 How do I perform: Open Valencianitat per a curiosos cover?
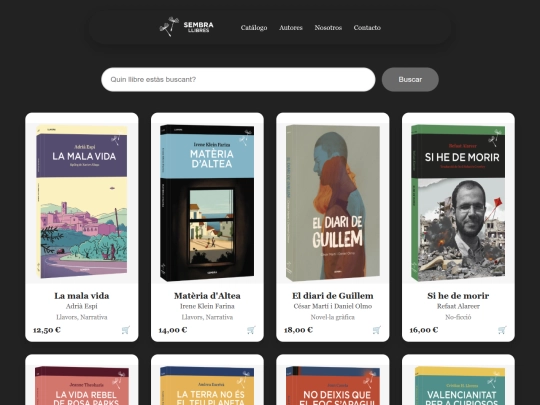point(458,386)
